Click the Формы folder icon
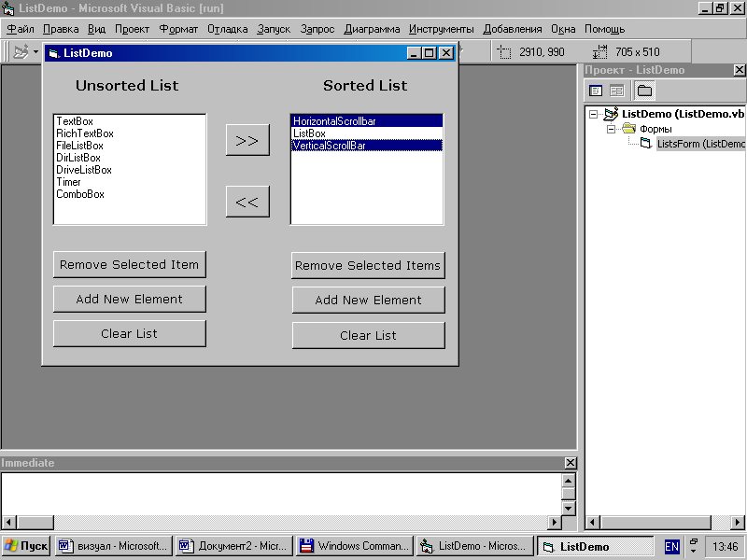The width and height of the screenshot is (747, 560). [x=629, y=129]
